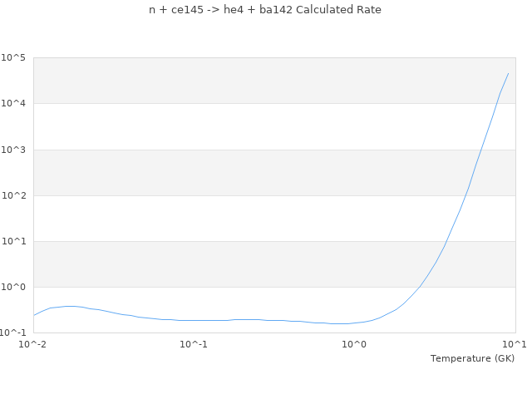This screenshot has height=399, width=532.
Task: Click the blue curve's leftmost starting point
Action: 34,315
